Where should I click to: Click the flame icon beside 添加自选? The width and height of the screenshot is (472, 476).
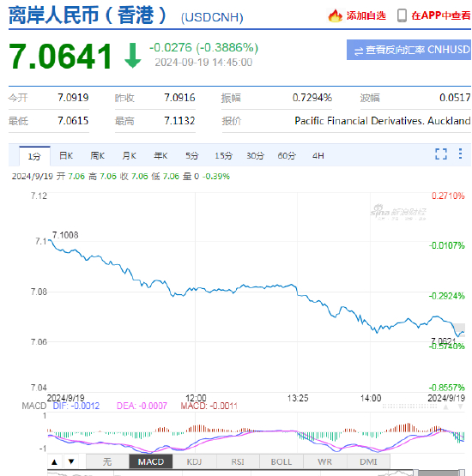(335, 15)
